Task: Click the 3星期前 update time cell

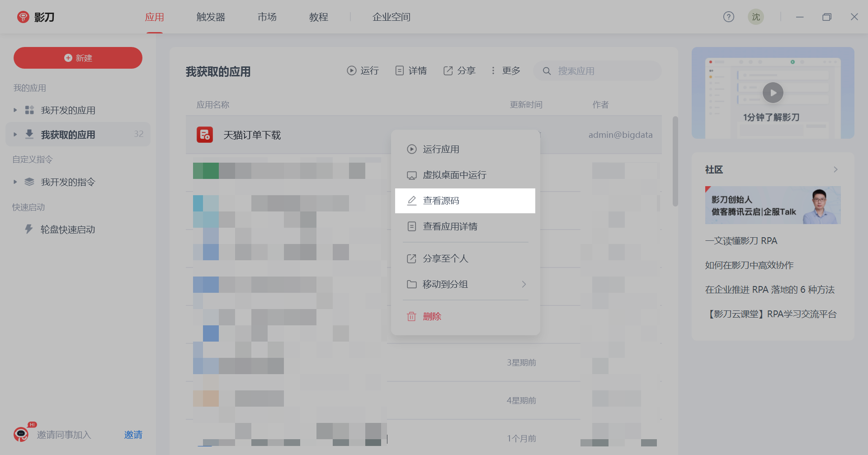Action: click(521, 362)
